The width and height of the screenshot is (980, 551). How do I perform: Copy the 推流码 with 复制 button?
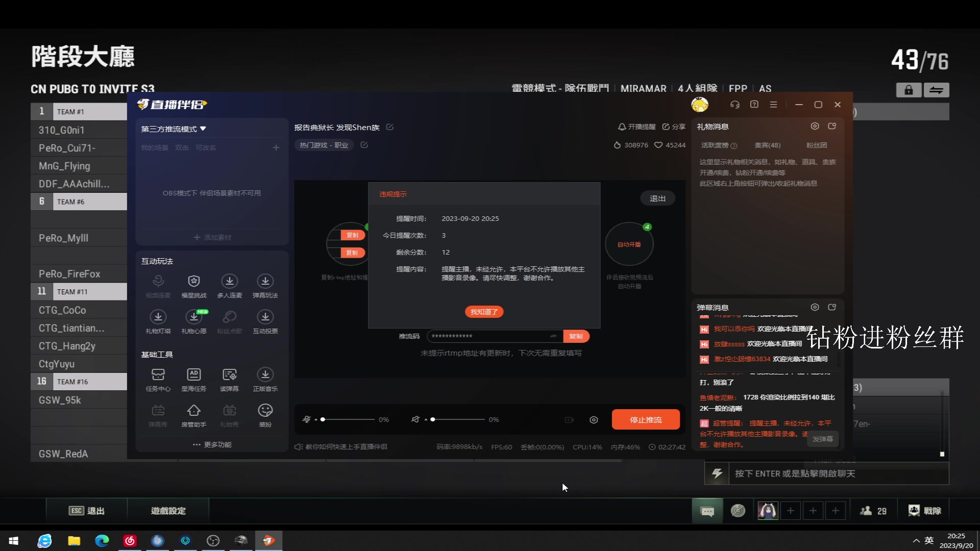[576, 336]
